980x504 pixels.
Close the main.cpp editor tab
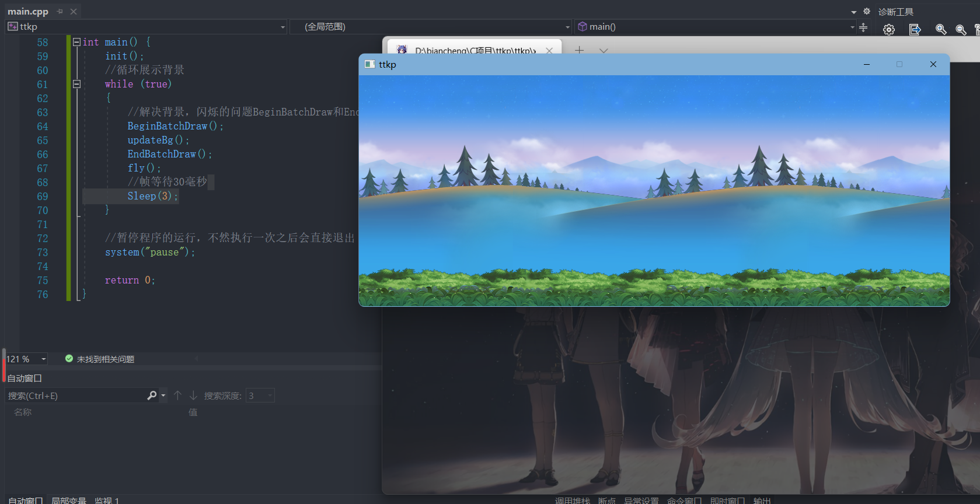click(x=74, y=11)
